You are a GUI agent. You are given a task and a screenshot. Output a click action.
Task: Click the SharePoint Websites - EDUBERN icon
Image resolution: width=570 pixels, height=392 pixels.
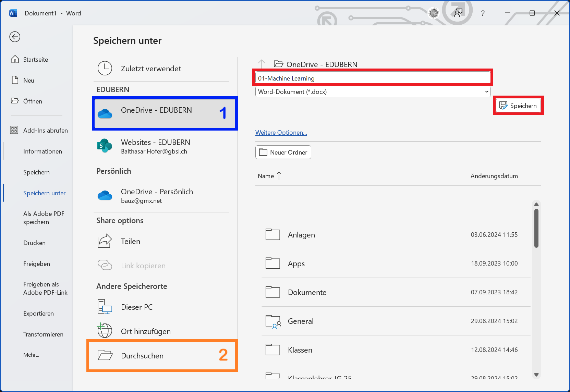(x=105, y=146)
